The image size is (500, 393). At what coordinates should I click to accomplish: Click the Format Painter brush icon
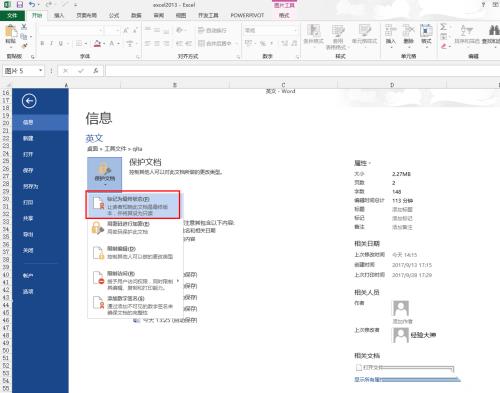[x=24, y=45]
